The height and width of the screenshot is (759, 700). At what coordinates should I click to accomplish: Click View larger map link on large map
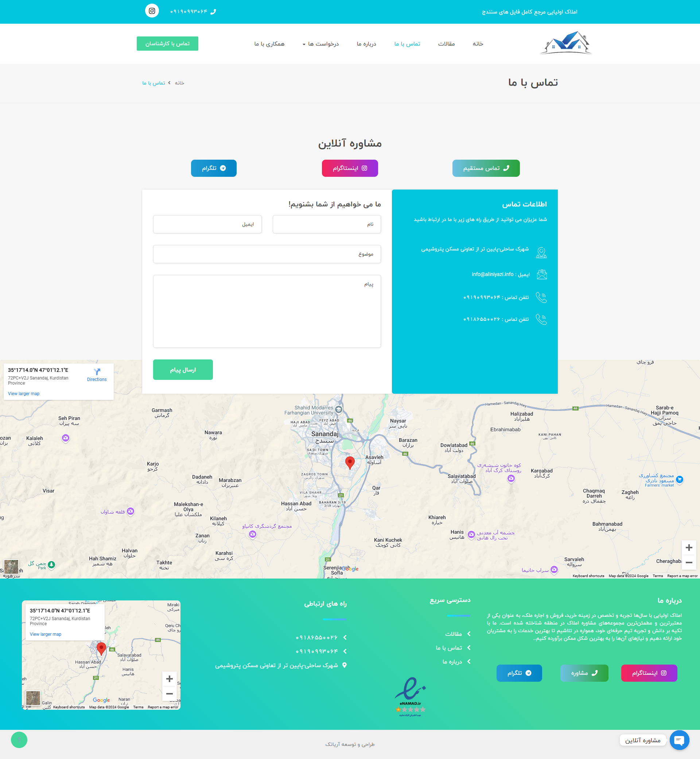[x=23, y=393]
